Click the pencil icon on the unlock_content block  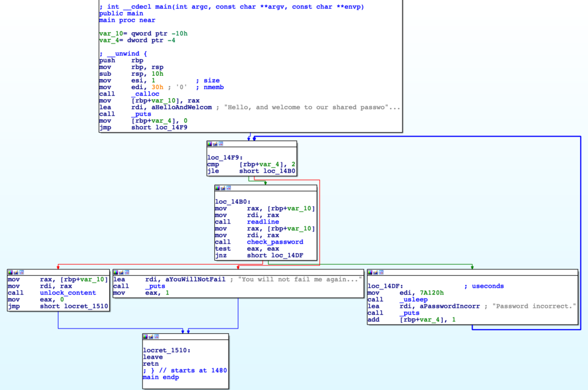pyautogui.click(x=16, y=272)
